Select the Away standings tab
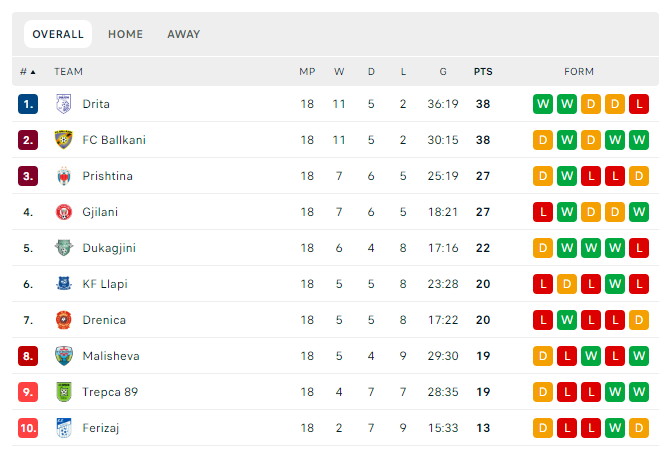Viewport: 668px width, 449px height. (184, 34)
